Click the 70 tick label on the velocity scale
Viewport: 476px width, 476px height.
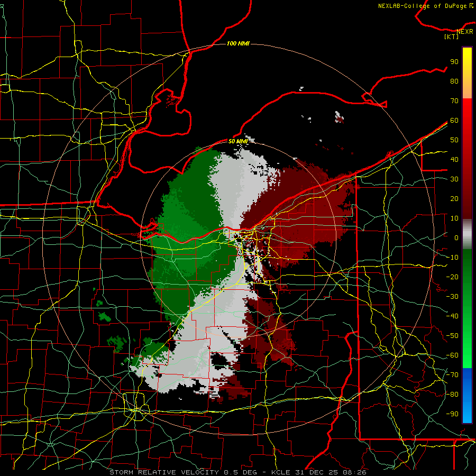click(454, 101)
